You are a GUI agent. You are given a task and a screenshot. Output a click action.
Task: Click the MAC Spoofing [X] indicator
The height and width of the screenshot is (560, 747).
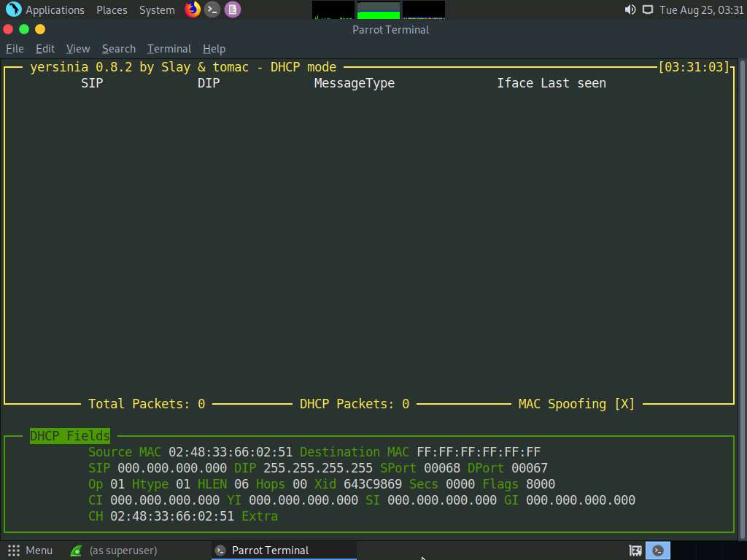pos(576,404)
